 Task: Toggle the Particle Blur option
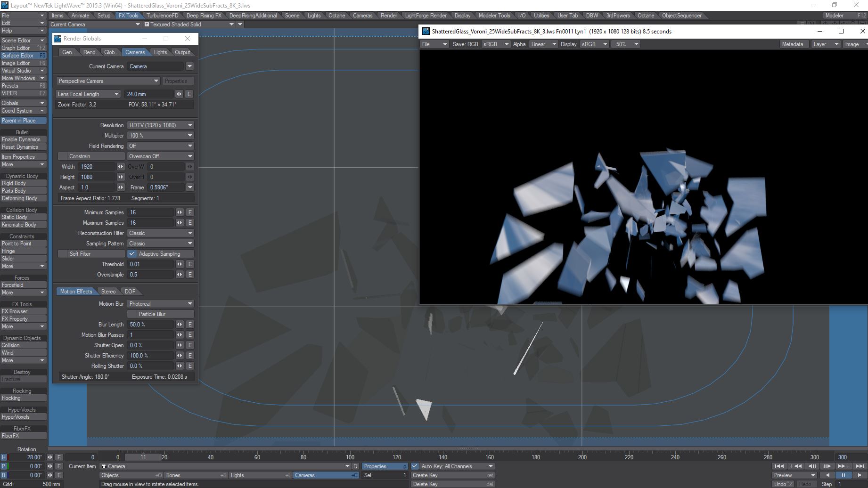[x=161, y=314]
